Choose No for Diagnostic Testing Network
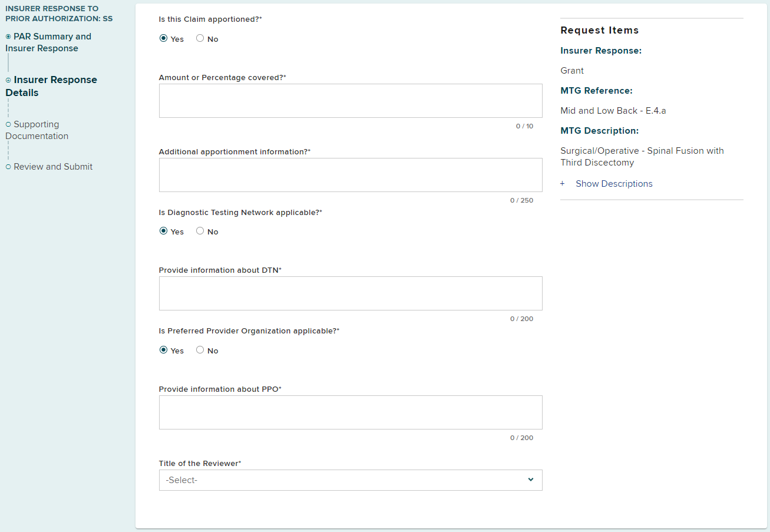This screenshot has height=532, width=770. pos(200,231)
